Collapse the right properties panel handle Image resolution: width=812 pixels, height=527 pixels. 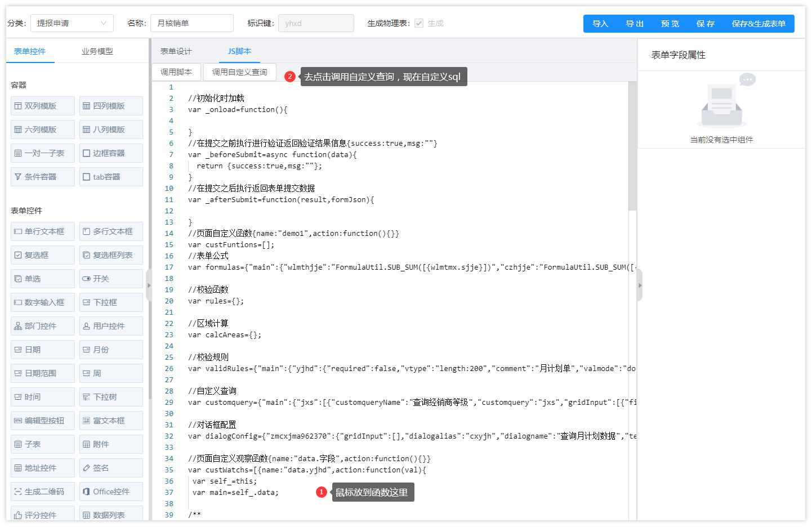click(x=640, y=285)
